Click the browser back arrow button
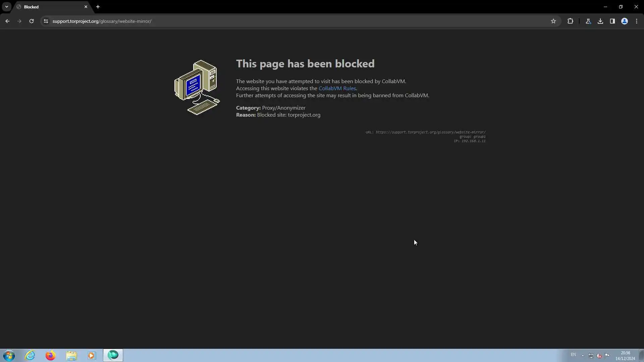 click(7, 21)
